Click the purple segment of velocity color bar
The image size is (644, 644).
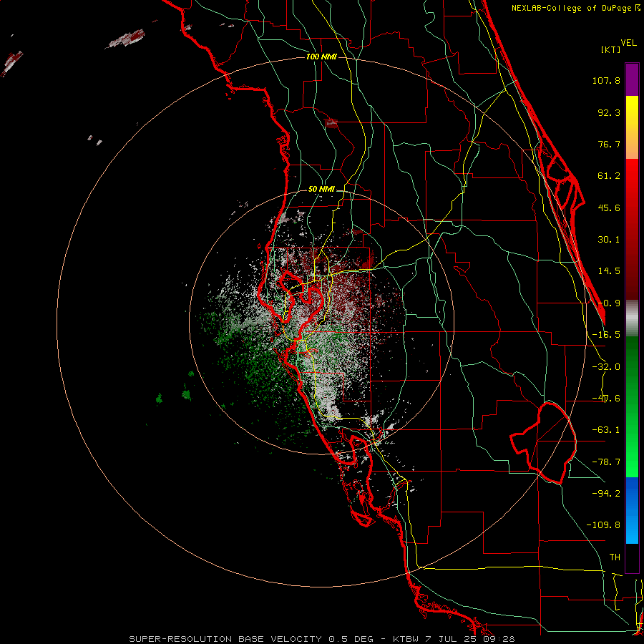click(632, 79)
